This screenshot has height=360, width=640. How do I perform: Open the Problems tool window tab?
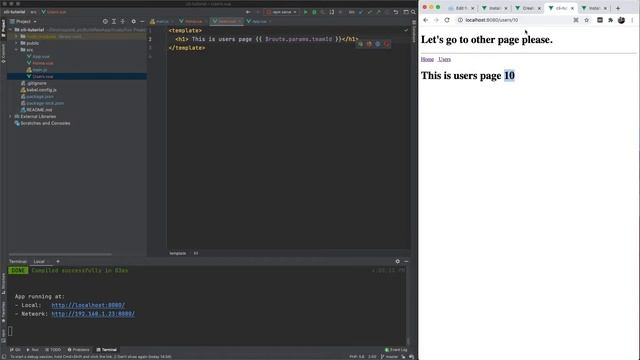click(x=78, y=350)
